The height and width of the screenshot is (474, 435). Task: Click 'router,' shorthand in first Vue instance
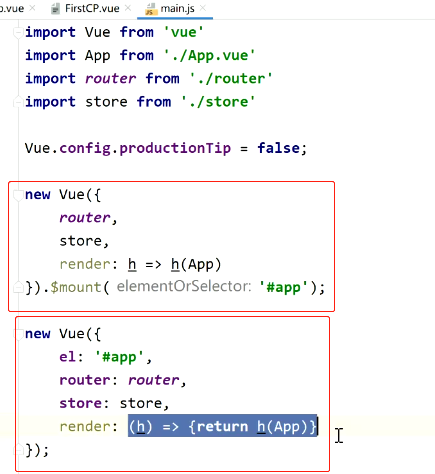(x=88, y=218)
